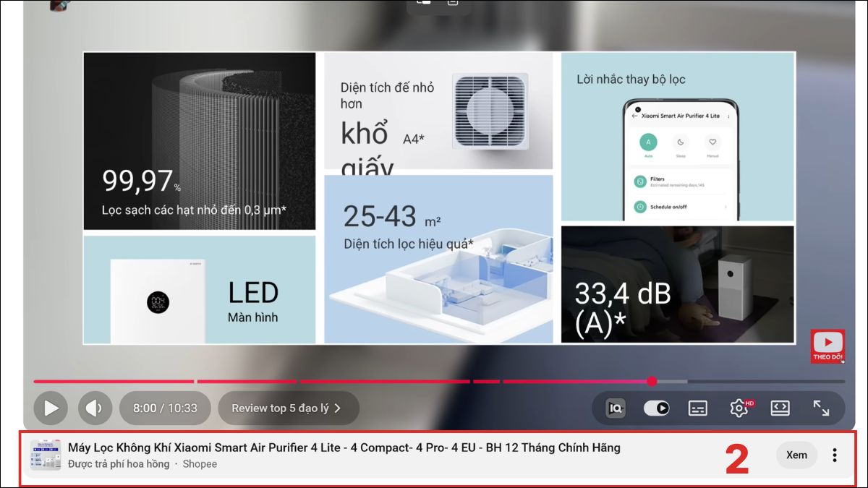
Task: Mute the video using the speaker icon
Action: pos(95,408)
